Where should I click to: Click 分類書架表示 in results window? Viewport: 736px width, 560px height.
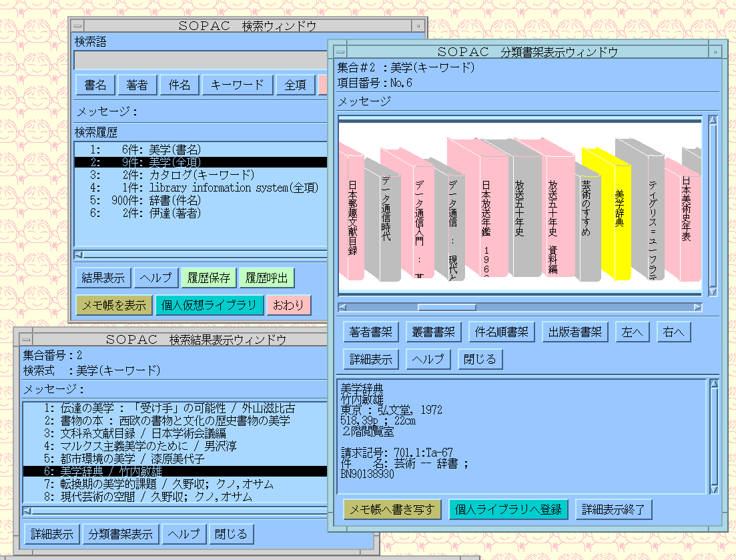coord(122,534)
